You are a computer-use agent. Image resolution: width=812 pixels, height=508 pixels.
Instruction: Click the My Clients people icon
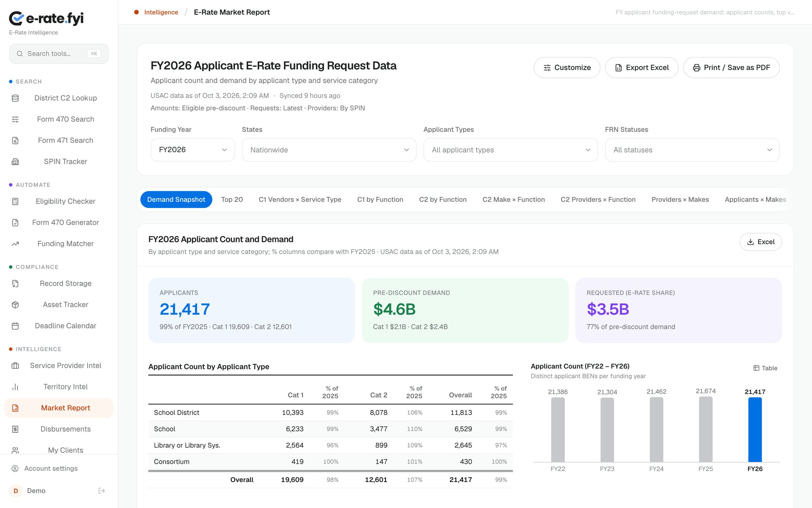15,450
